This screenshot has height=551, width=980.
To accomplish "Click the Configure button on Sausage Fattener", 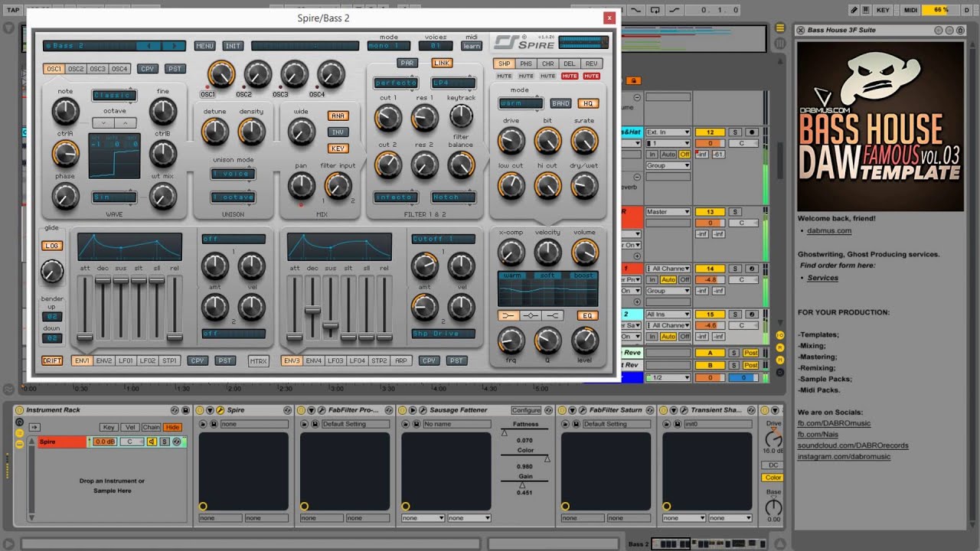I will (526, 410).
